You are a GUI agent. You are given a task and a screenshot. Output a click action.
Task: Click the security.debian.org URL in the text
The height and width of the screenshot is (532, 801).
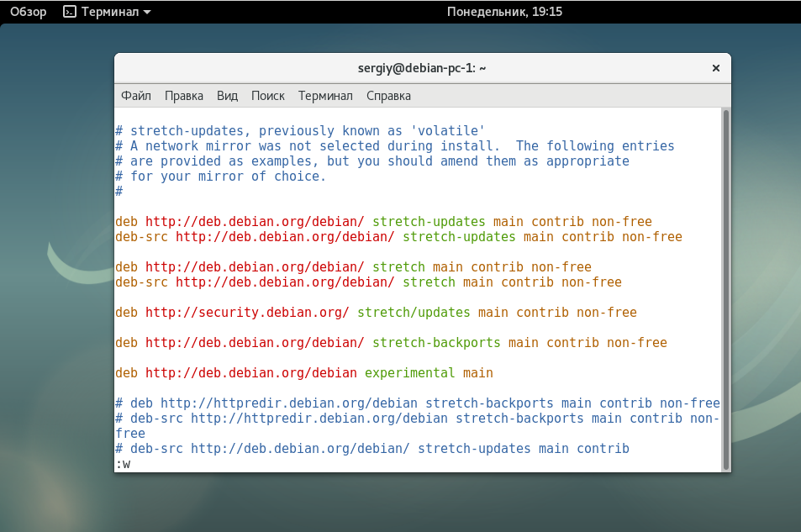pos(247,313)
